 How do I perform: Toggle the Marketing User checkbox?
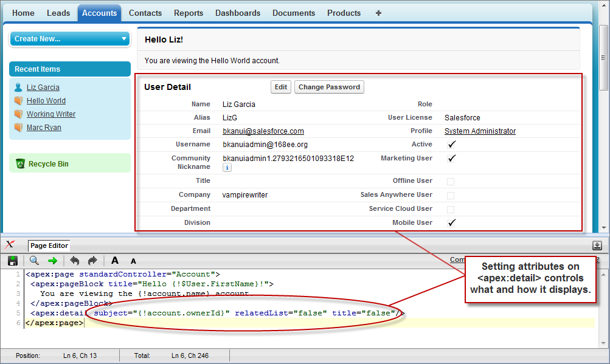tap(451, 158)
